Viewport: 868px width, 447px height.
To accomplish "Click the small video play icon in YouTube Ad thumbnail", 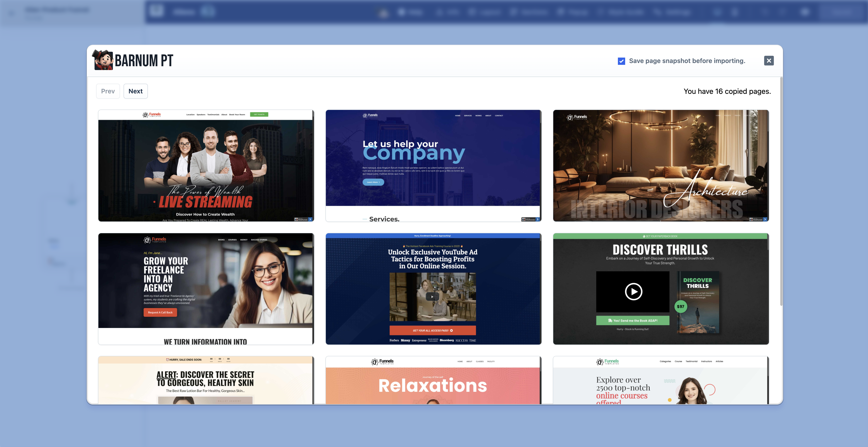I will click(x=432, y=297).
